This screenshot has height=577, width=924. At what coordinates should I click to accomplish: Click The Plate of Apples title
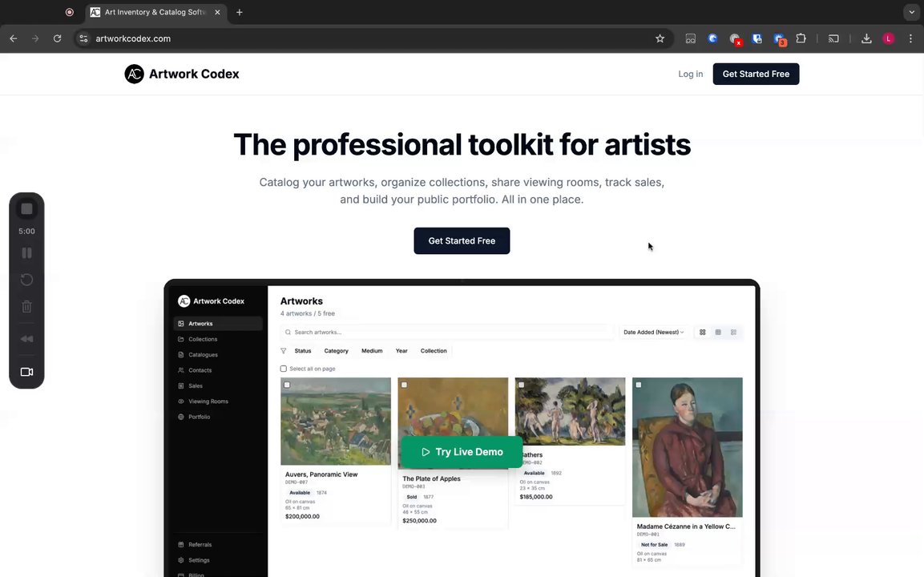431,478
